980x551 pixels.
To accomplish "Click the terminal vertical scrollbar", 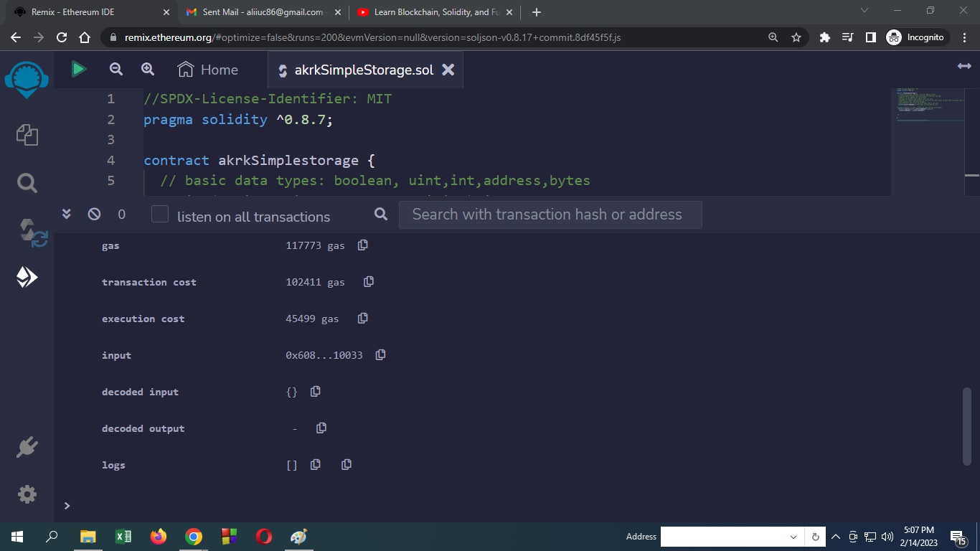I will tap(966, 426).
